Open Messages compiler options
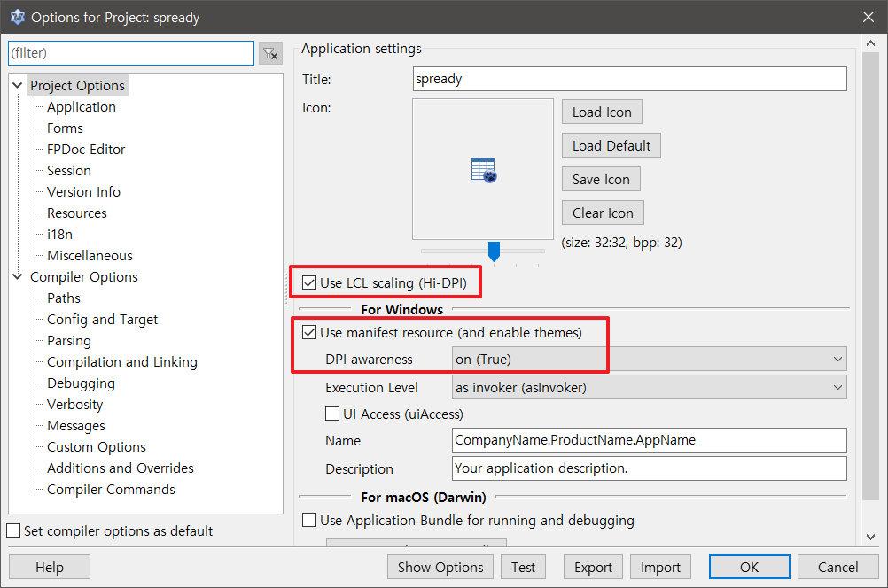The height and width of the screenshot is (588, 888). [76, 426]
